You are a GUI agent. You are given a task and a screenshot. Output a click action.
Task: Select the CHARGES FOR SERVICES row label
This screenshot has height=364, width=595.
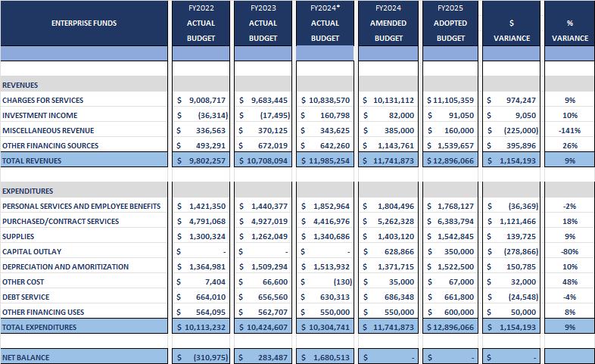pyautogui.click(x=43, y=101)
